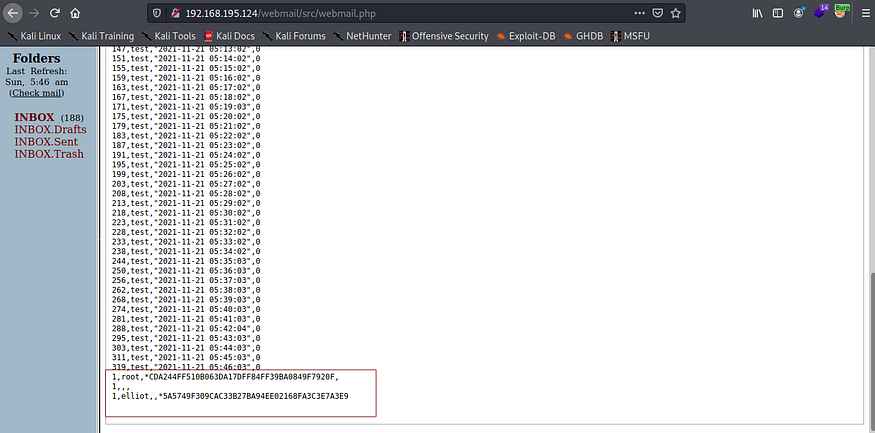Image resolution: width=875 pixels, height=433 pixels.
Task: Open the Exploit-DB bookmark
Action: point(526,36)
